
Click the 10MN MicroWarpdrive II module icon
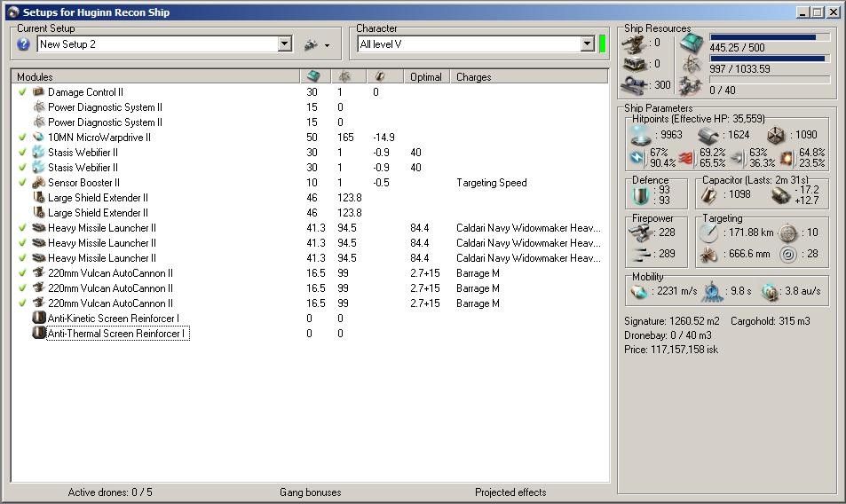tap(38, 138)
